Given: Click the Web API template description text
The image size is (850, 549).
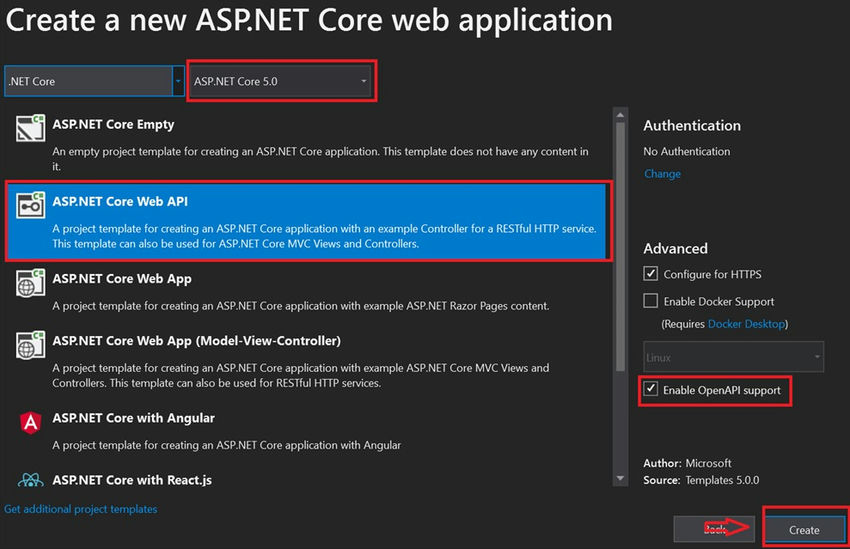Looking at the screenshot, I should pos(324,236).
